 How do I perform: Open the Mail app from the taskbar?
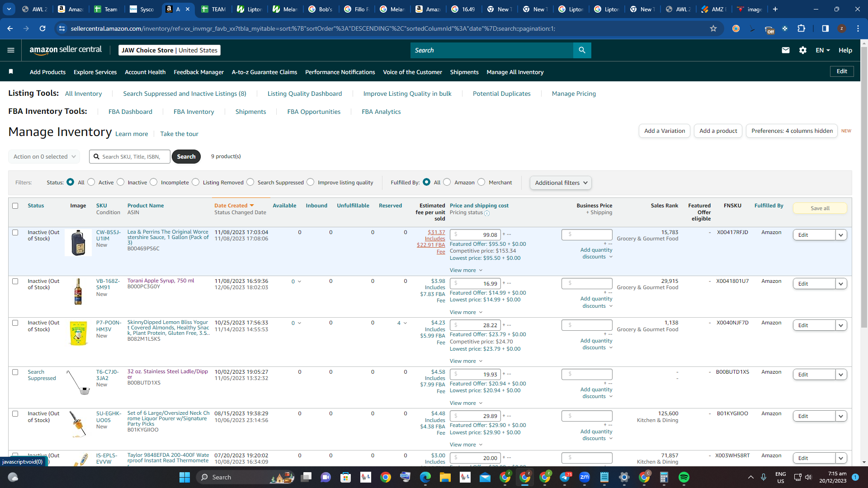pos(485,477)
